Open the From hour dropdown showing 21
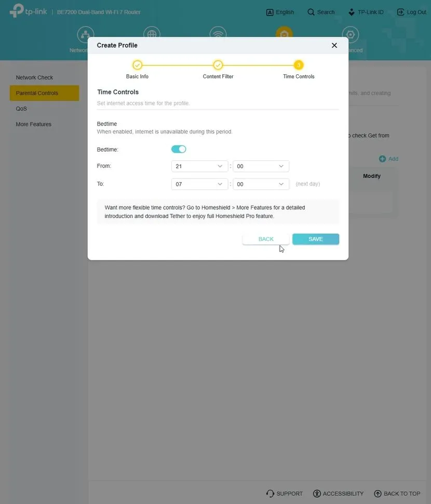Image resolution: width=431 pixels, height=504 pixels. pos(199,166)
